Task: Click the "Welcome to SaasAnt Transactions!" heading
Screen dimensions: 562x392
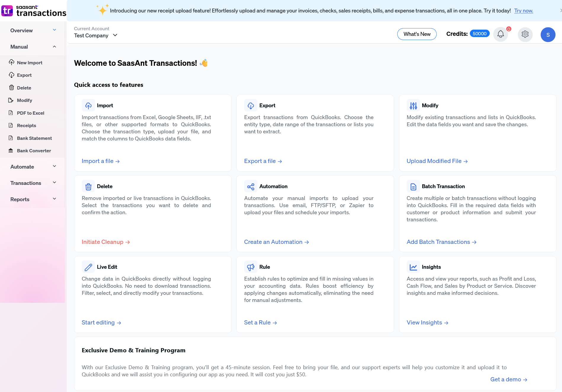Action: pyautogui.click(x=135, y=63)
